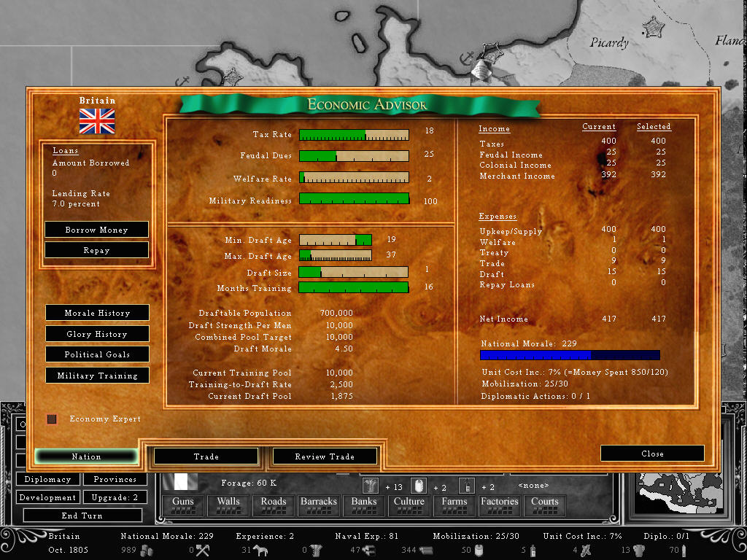
Task: End the current turn
Action: coord(82,516)
